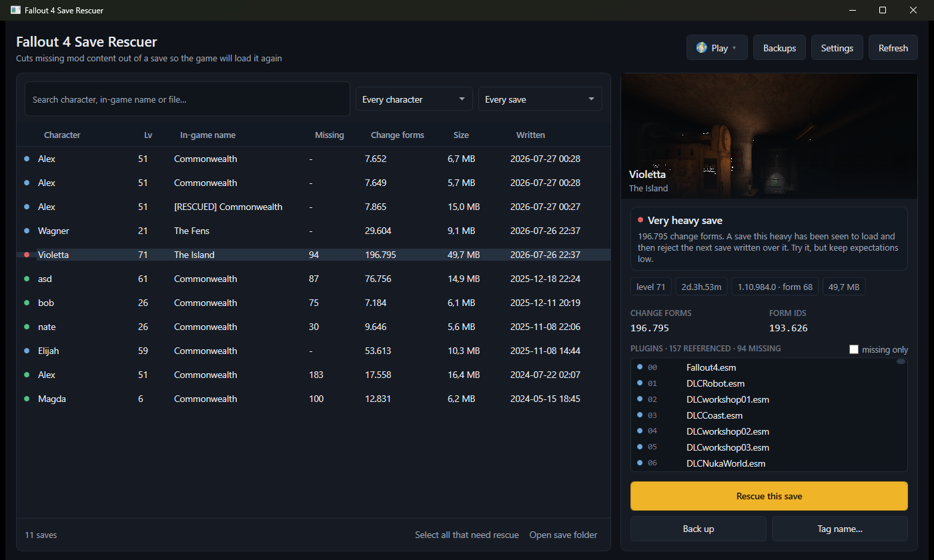Click the status dot beside Wagner
934x560 pixels.
27,231
